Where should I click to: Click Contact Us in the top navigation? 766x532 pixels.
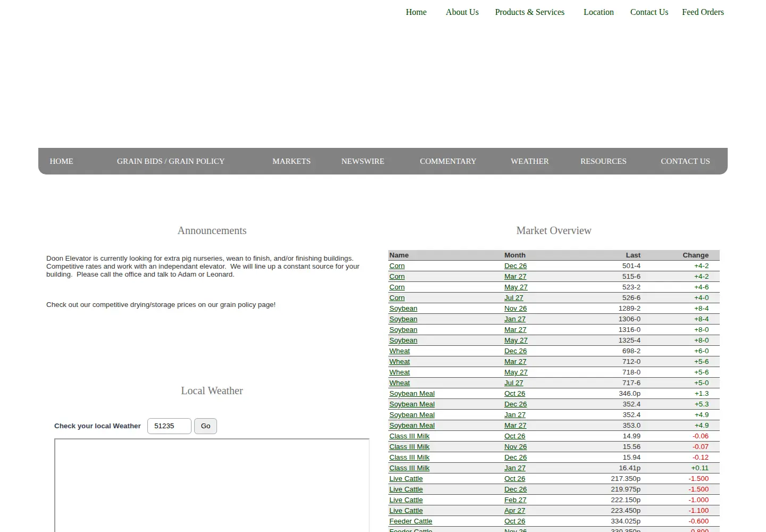click(x=649, y=12)
